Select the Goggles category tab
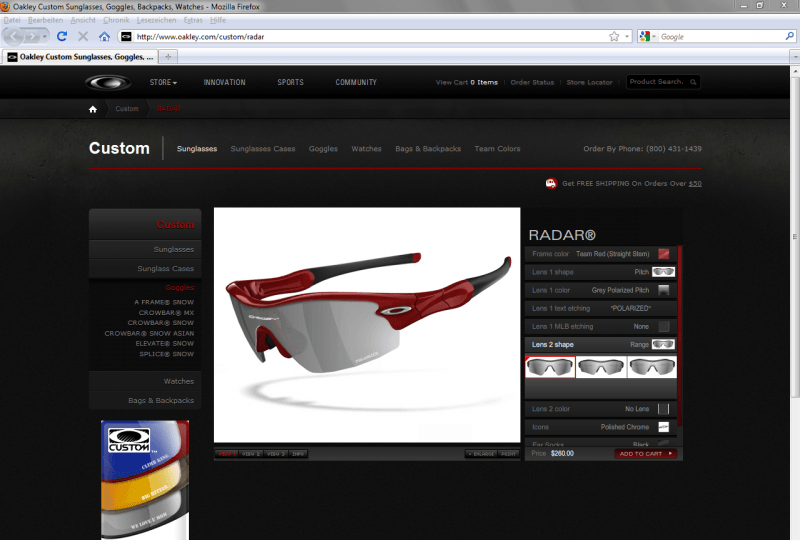This screenshot has width=800, height=540. (323, 149)
